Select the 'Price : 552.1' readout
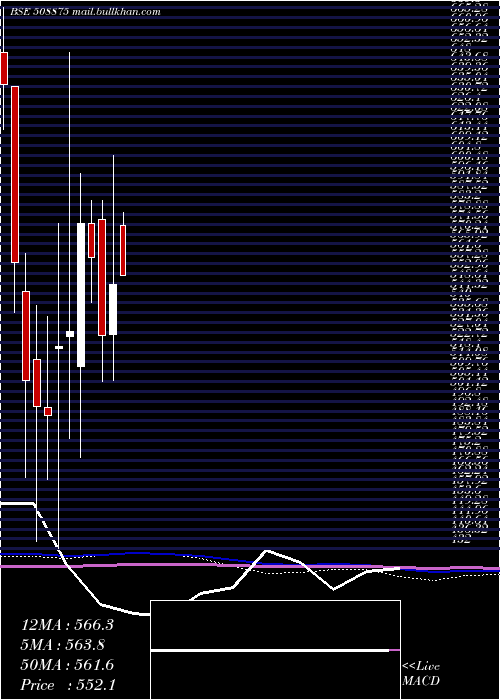The image size is (500, 700). click(x=68, y=685)
